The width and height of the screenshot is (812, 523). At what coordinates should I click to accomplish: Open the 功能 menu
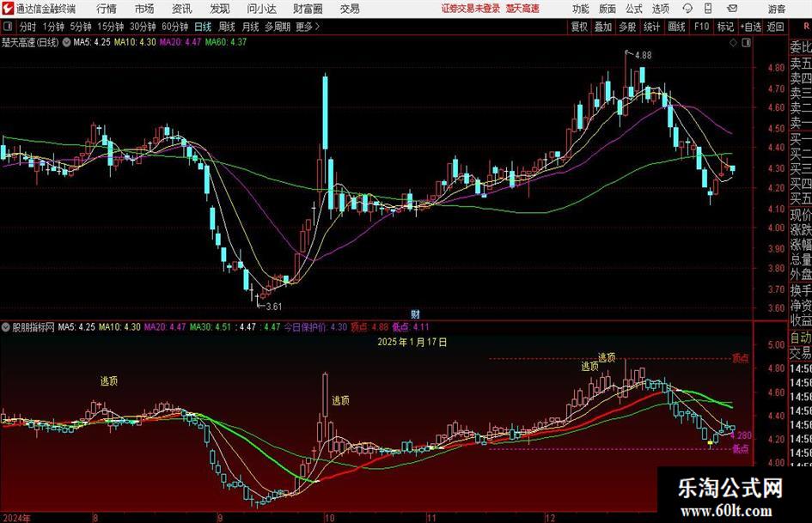(581, 9)
